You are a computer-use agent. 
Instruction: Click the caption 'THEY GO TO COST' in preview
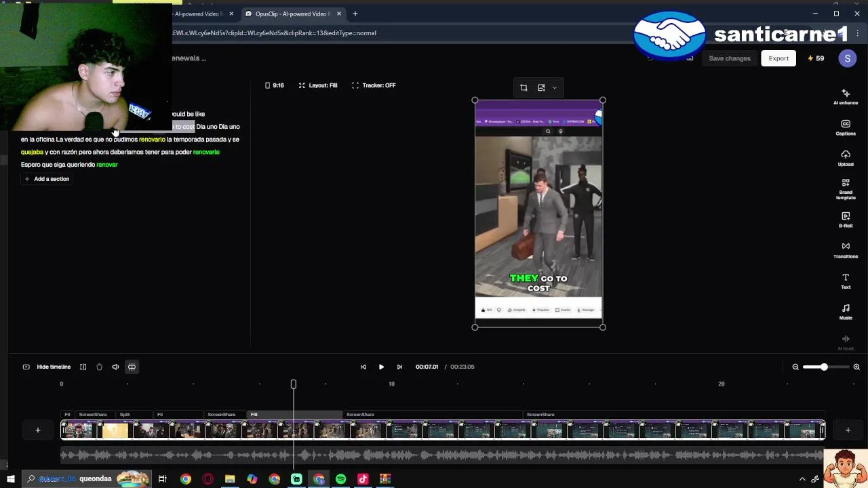click(x=538, y=283)
